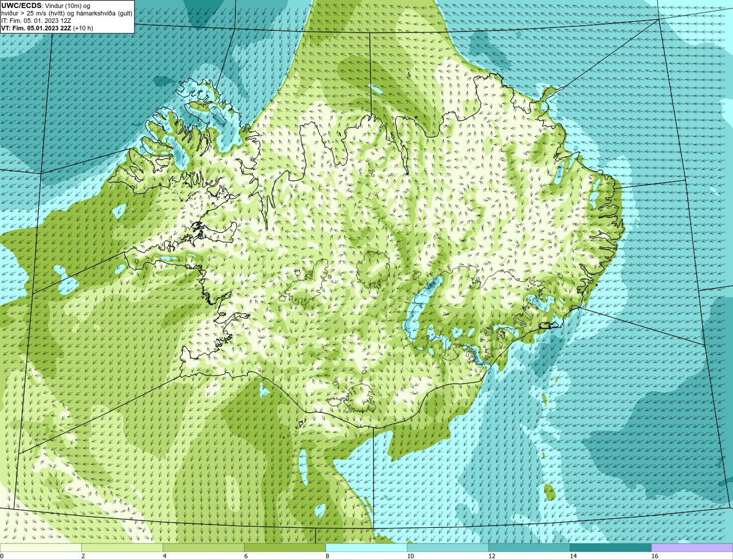Click the title line "UWC/ECDS: Vindur (10m) og"

point(46,6)
